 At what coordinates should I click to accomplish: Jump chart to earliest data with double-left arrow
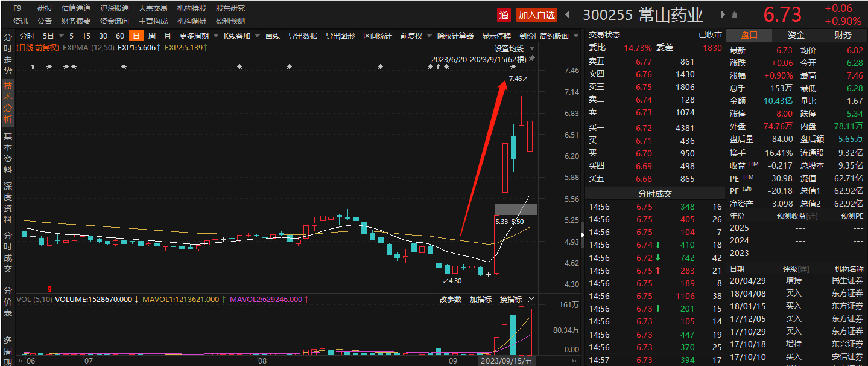click(22, 361)
